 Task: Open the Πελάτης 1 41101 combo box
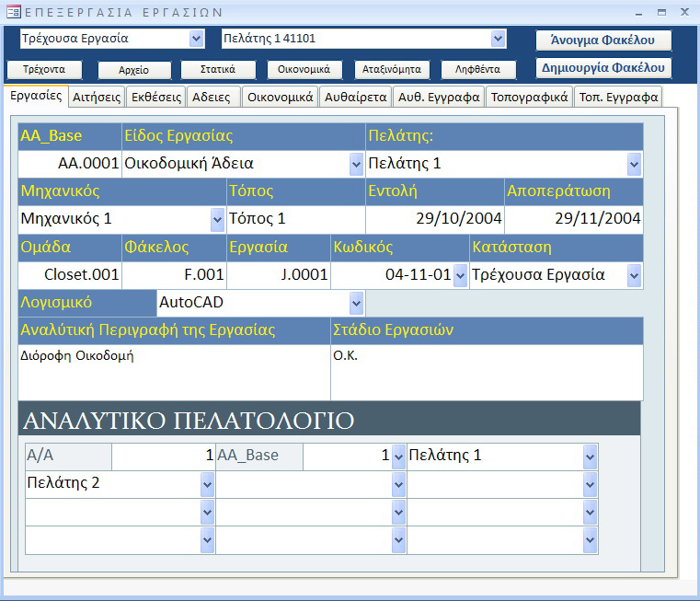click(x=498, y=39)
